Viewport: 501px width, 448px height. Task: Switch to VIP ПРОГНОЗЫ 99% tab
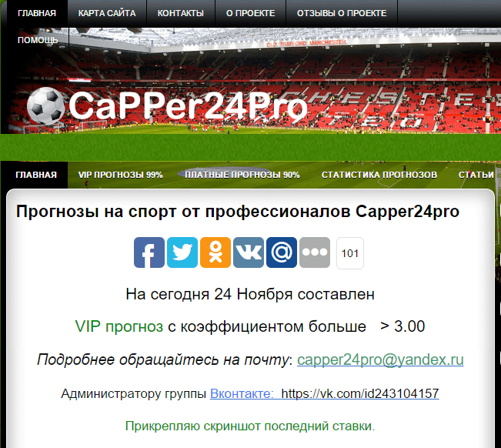point(121,175)
